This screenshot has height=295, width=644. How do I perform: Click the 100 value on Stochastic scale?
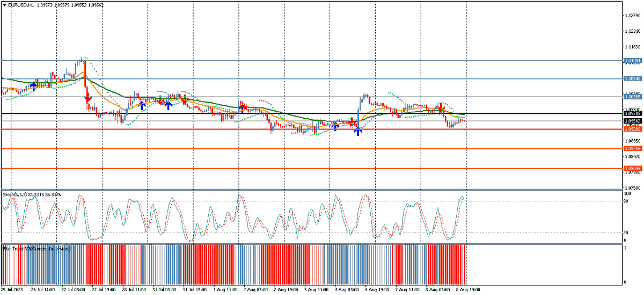click(x=628, y=193)
